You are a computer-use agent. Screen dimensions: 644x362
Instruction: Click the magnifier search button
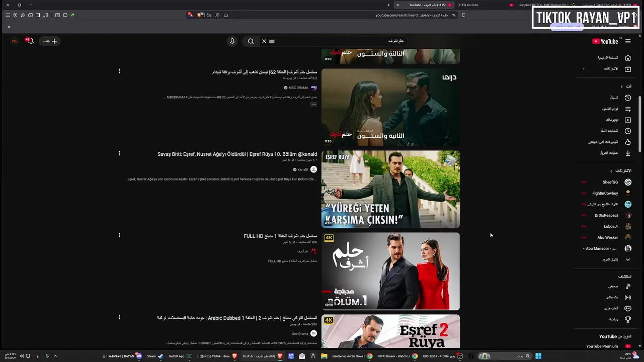point(251,41)
